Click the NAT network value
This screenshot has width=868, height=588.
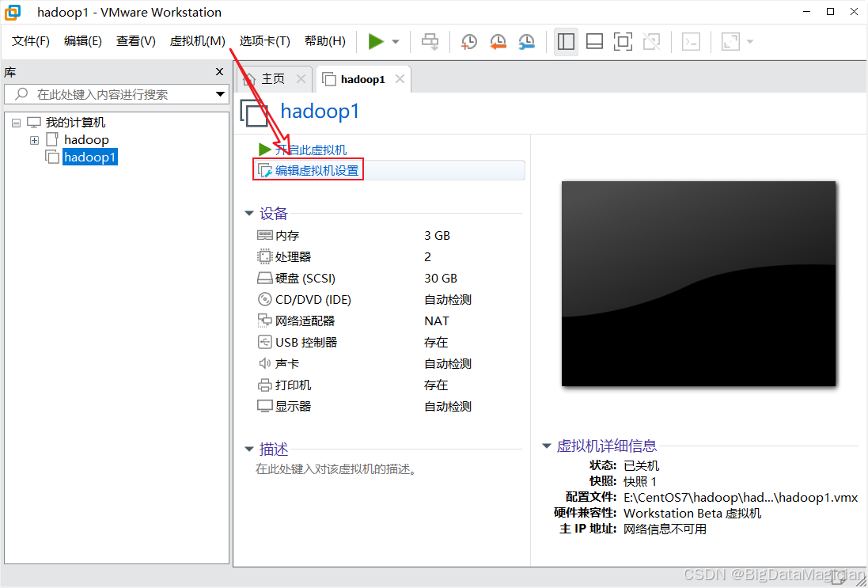pos(437,321)
